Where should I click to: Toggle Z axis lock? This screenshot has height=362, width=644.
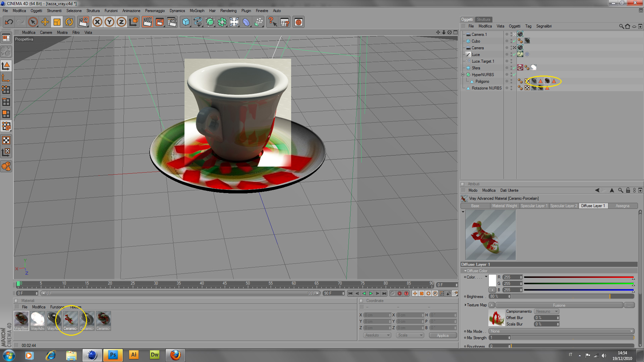pos(121,22)
